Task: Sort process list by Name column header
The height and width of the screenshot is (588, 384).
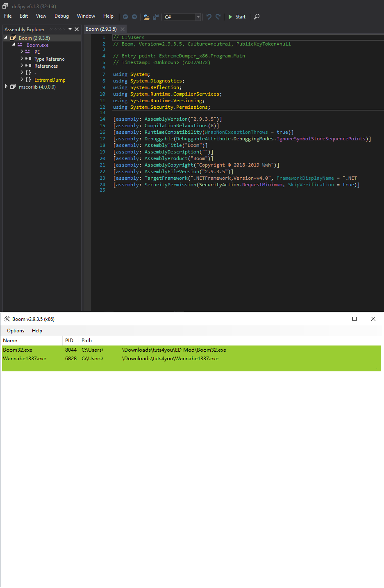Action: (x=32, y=341)
